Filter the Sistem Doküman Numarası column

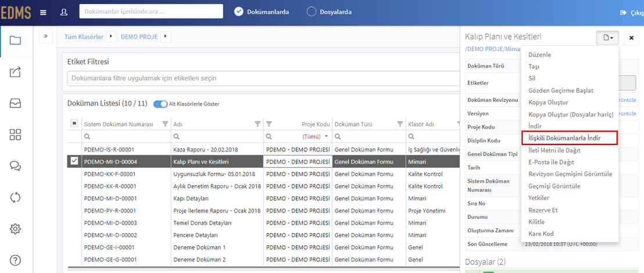[x=165, y=124]
